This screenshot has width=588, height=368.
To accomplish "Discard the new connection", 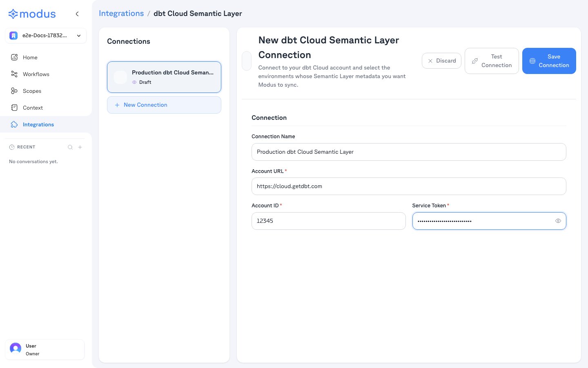I will [x=441, y=61].
